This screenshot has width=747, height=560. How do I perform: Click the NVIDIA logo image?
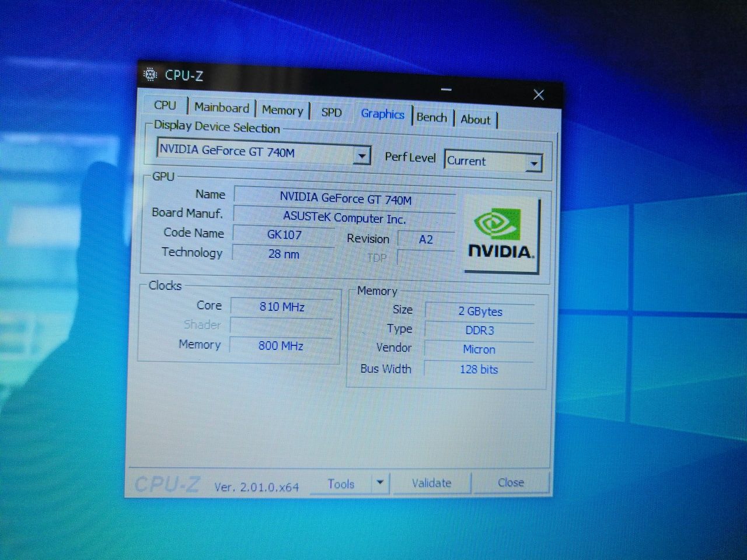[x=501, y=235]
